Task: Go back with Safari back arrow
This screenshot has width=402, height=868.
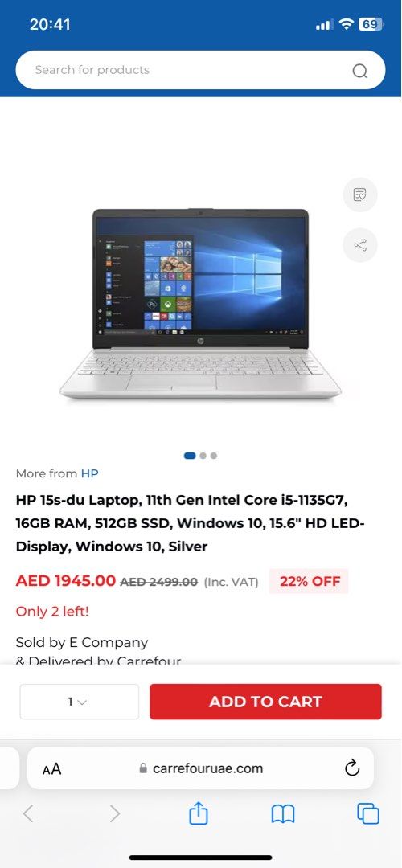Action: pos(28,813)
